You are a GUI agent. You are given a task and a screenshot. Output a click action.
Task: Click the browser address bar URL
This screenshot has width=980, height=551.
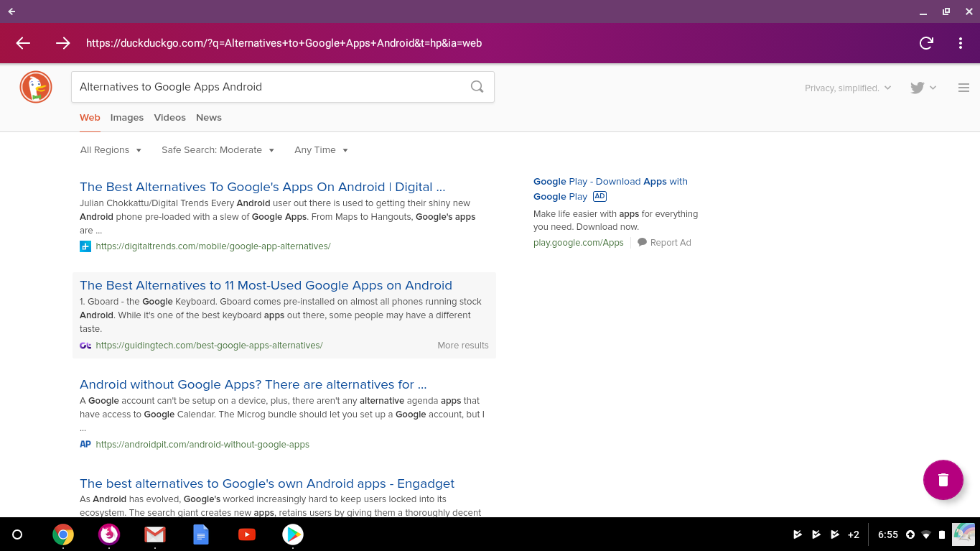[x=284, y=43]
